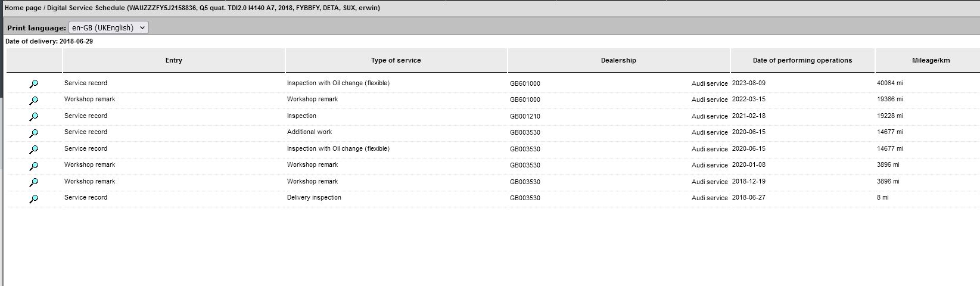View details of 2018-12-19 workshop remark
This screenshot has width=980, height=286.
(34, 182)
